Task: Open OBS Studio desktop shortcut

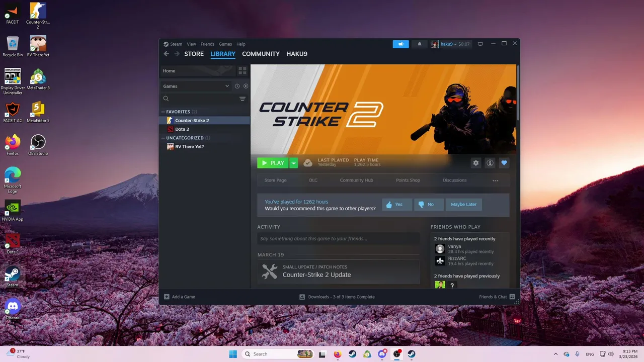Action: (x=38, y=145)
